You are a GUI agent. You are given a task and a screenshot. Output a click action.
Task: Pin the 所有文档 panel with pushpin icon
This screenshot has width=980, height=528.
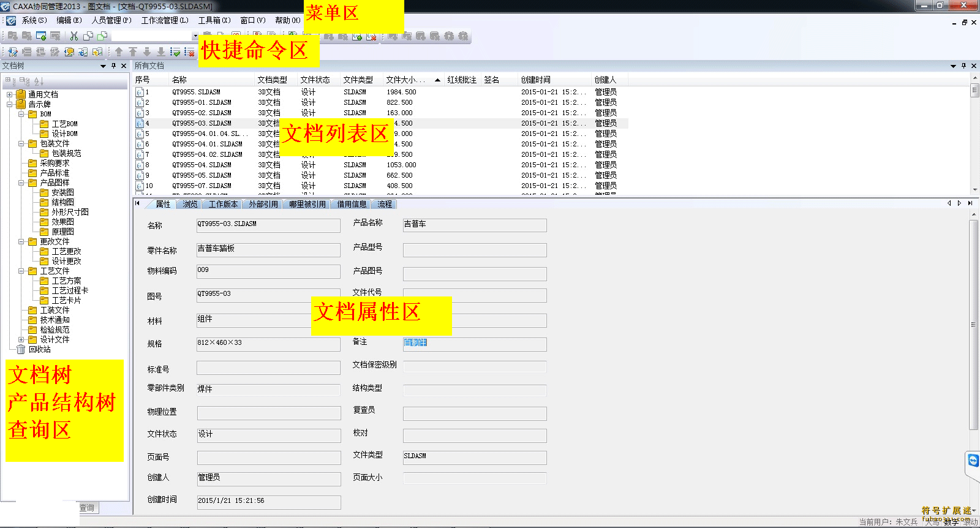coord(963,66)
